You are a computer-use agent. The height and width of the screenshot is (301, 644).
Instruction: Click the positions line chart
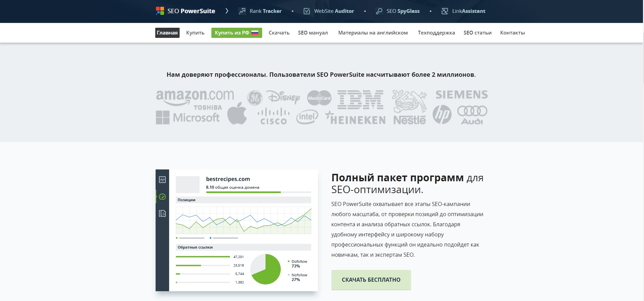(x=244, y=220)
